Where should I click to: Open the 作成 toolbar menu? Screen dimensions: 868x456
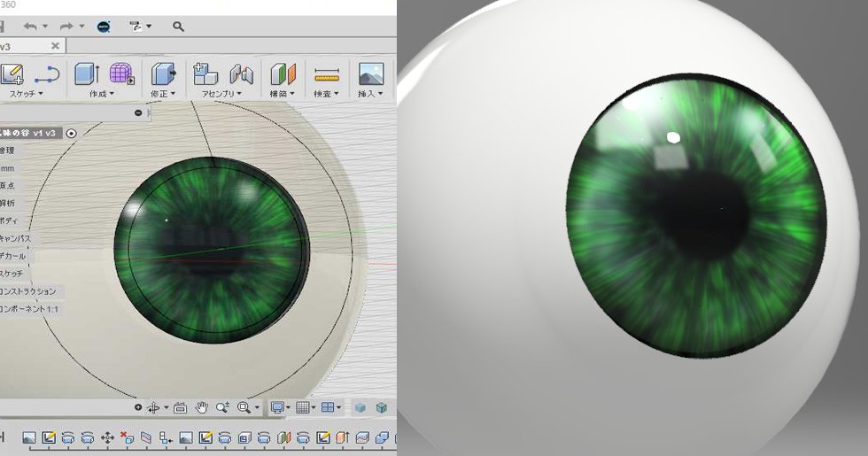click(101, 94)
